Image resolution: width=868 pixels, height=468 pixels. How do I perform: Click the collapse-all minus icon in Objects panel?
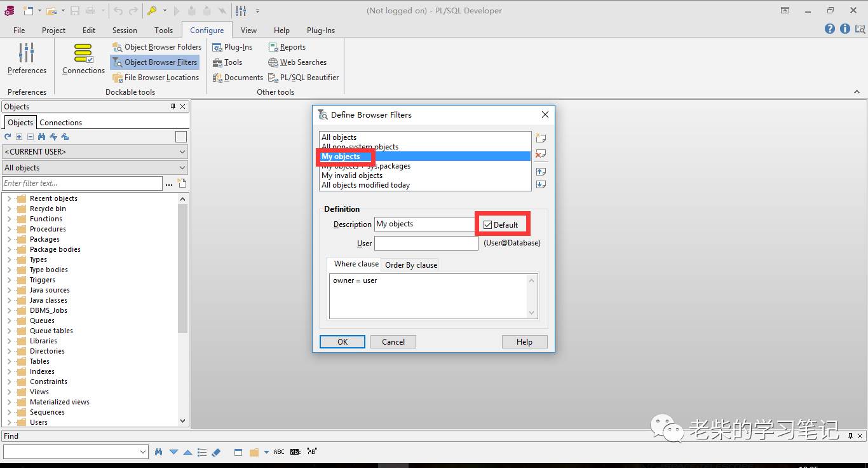[x=31, y=137]
